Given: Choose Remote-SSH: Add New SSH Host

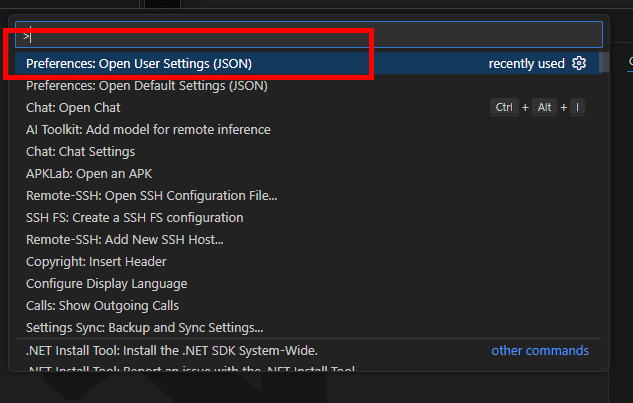Looking at the screenshot, I should click(x=124, y=240).
